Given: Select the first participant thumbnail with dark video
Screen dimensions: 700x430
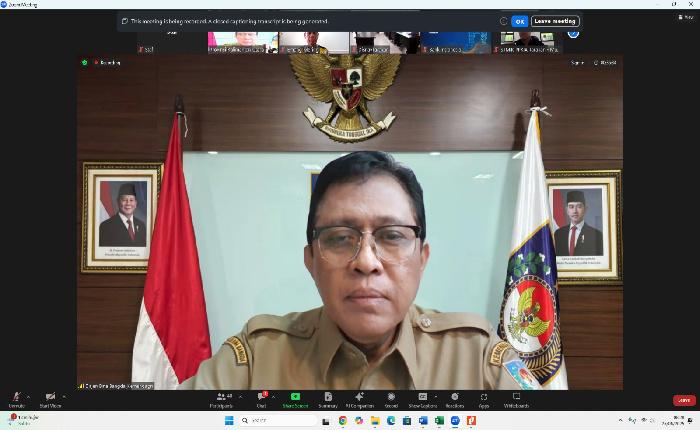Looking at the screenshot, I should 171,42.
